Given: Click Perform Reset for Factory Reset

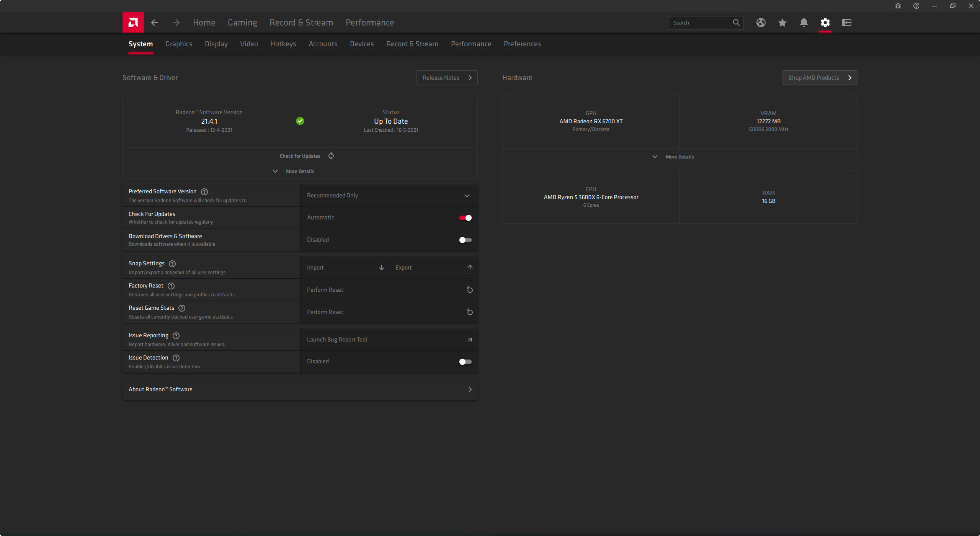Looking at the screenshot, I should (x=389, y=290).
